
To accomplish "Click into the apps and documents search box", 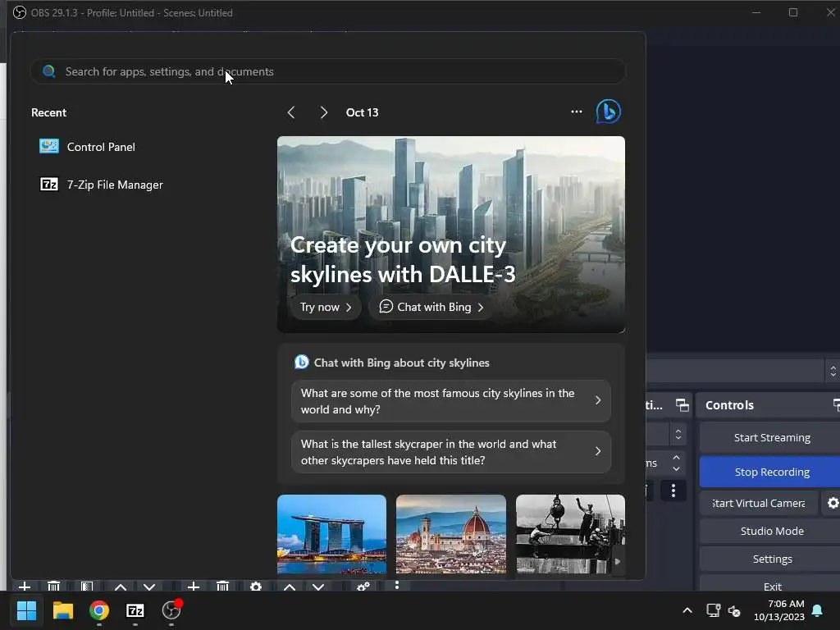I will (x=328, y=71).
